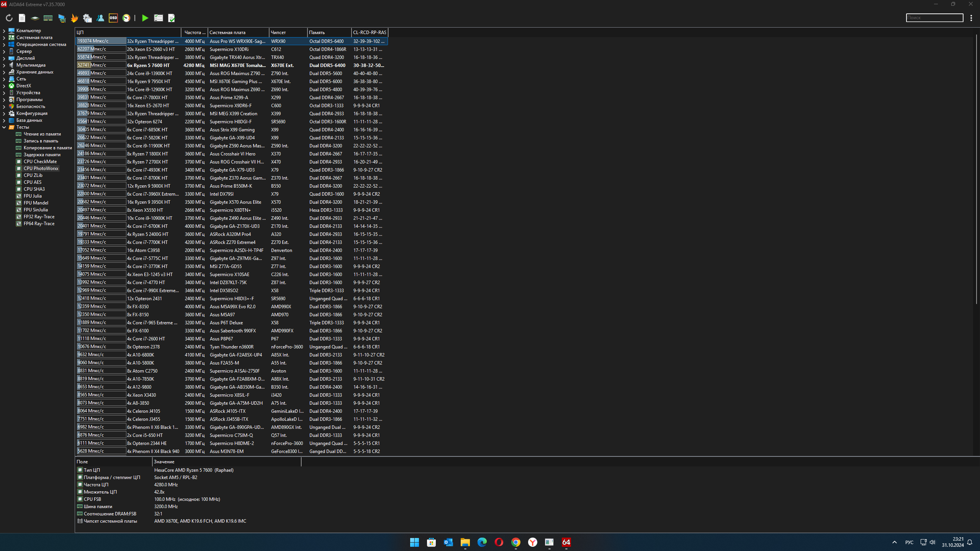Sort by the Частота column header
980x551 pixels.
click(195, 33)
